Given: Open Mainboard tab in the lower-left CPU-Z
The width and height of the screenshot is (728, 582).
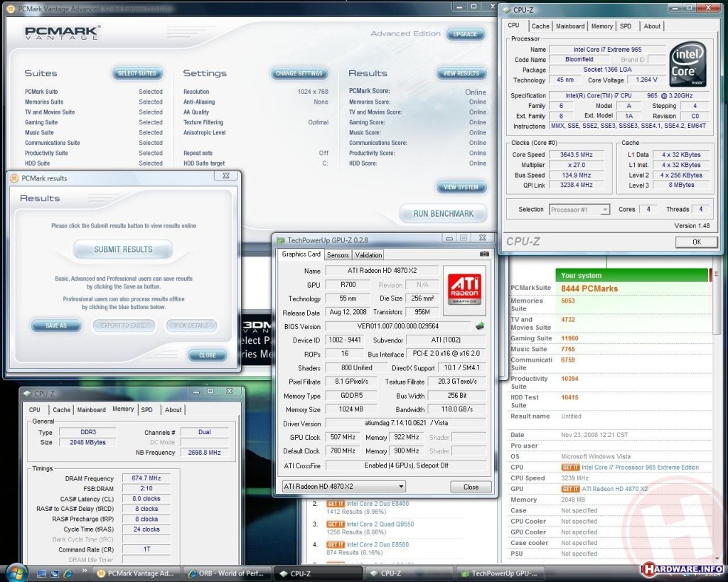Looking at the screenshot, I should 91,410.
